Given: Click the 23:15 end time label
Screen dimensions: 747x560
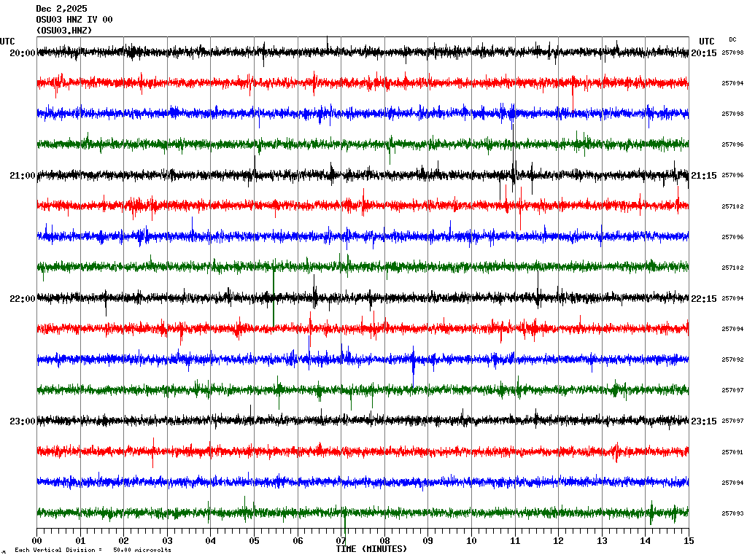Looking at the screenshot, I should (704, 421).
